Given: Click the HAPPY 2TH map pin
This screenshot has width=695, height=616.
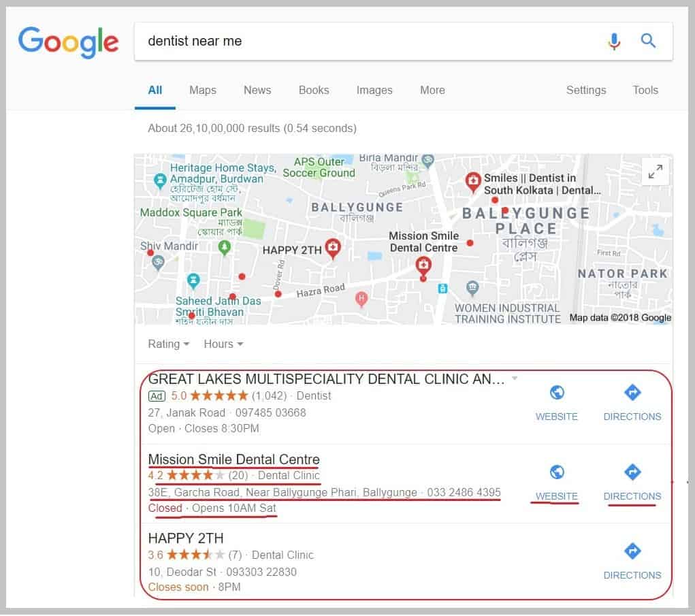Looking at the screenshot, I should (x=333, y=248).
